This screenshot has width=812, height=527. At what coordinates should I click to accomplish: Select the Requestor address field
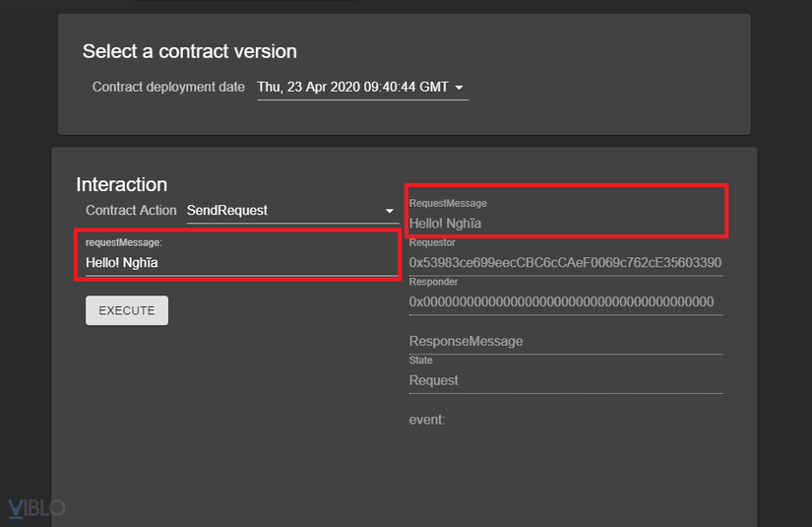click(x=565, y=263)
